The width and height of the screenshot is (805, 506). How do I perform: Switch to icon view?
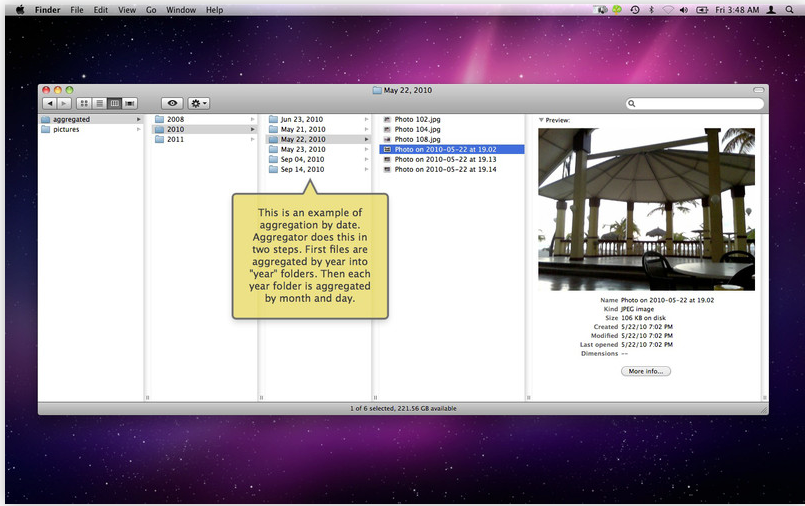[84, 104]
